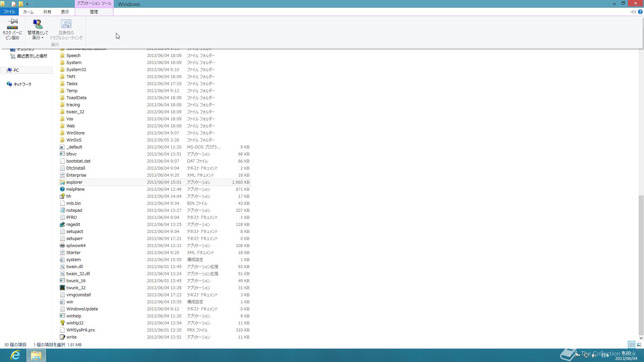Select the Enterprise XML document icon

click(x=62, y=175)
